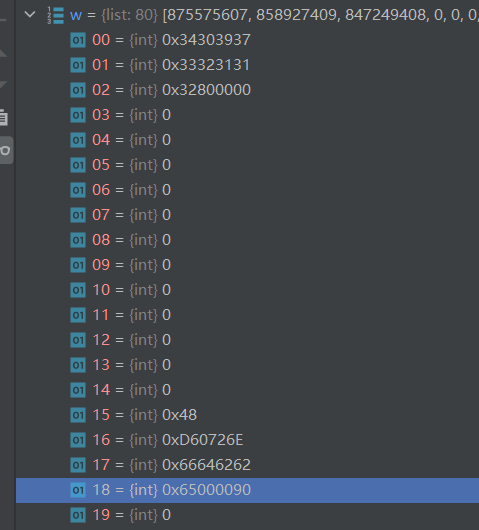Click the w list summary value text
479x530 pixels.
320,15
